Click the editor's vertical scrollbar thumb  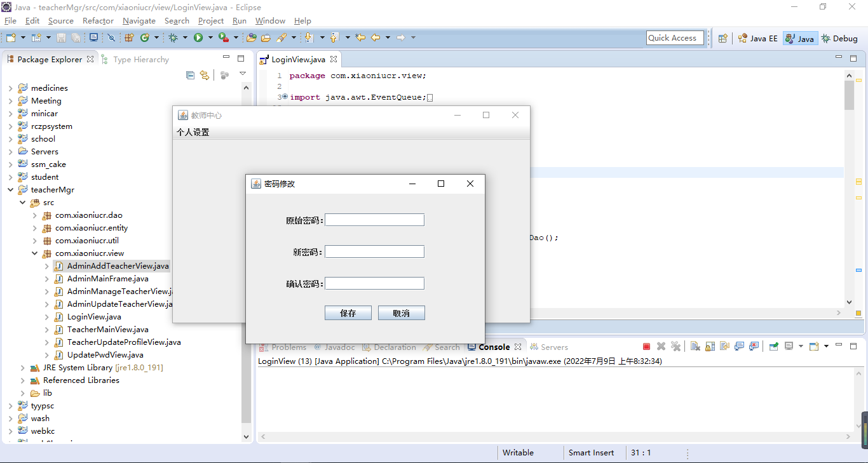coord(850,95)
